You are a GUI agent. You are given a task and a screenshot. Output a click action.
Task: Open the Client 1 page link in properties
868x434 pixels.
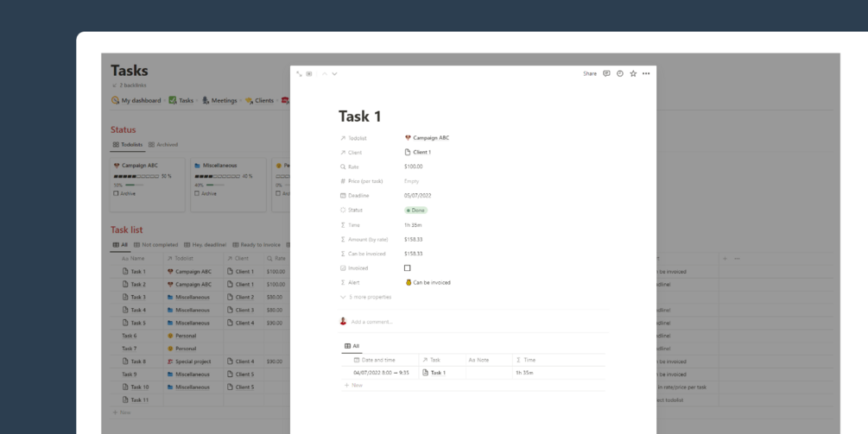click(418, 152)
